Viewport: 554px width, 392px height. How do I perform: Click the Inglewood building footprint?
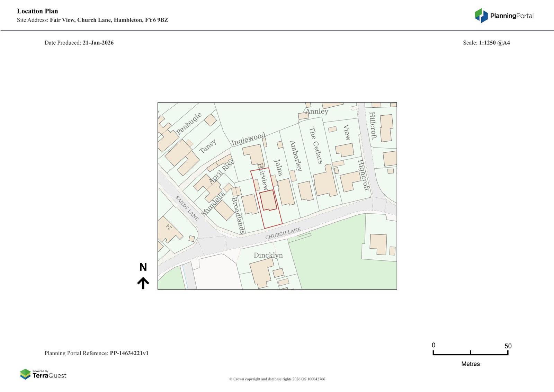pos(253,154)
